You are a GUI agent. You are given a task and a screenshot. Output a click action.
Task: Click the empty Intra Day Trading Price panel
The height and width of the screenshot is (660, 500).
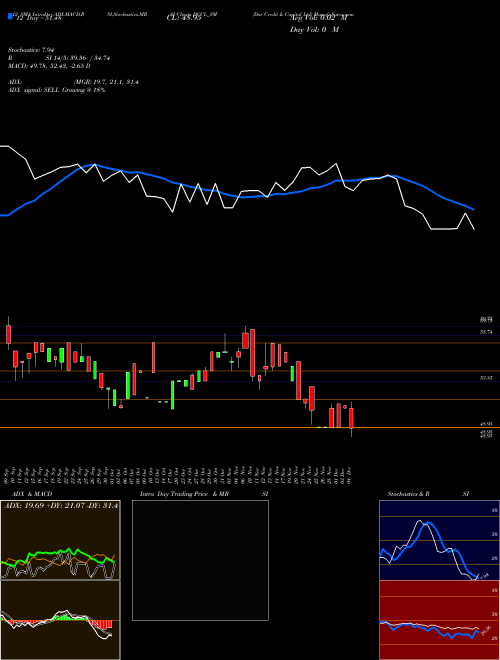tap(200, 560)
